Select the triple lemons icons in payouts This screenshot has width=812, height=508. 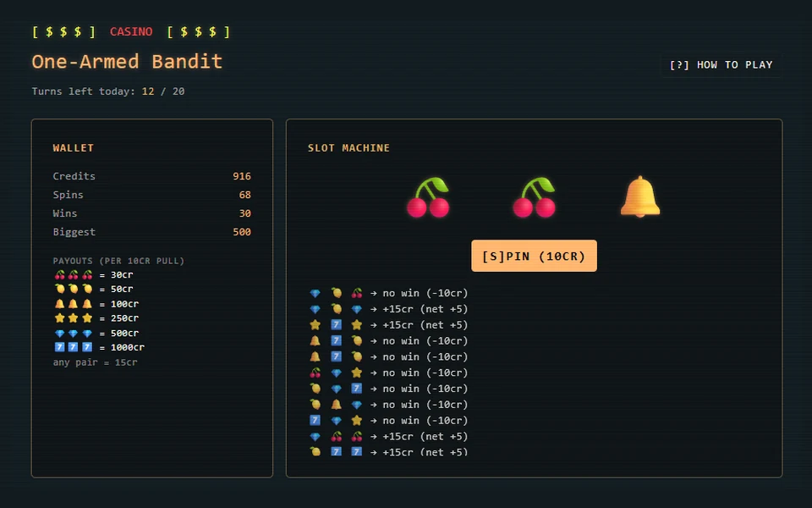point(74,289)
